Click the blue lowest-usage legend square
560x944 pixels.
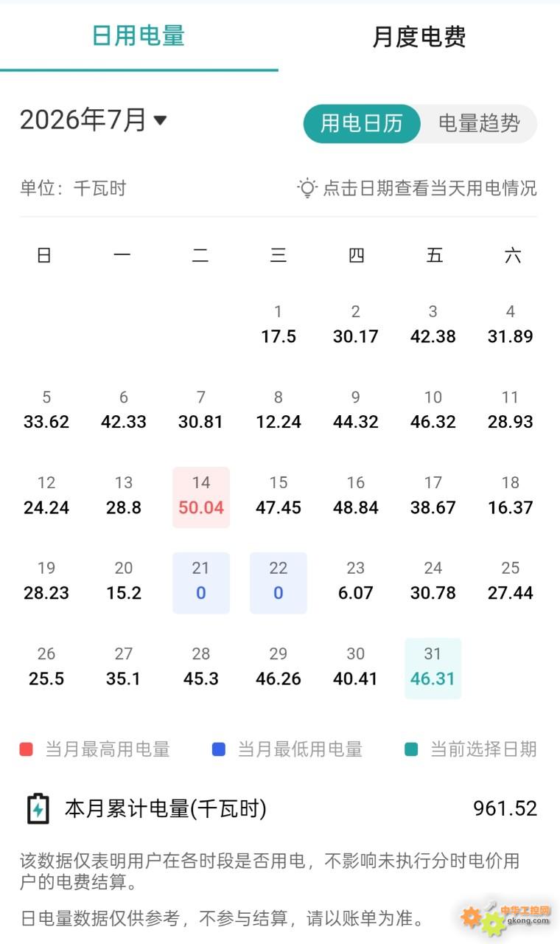[218, 749]
